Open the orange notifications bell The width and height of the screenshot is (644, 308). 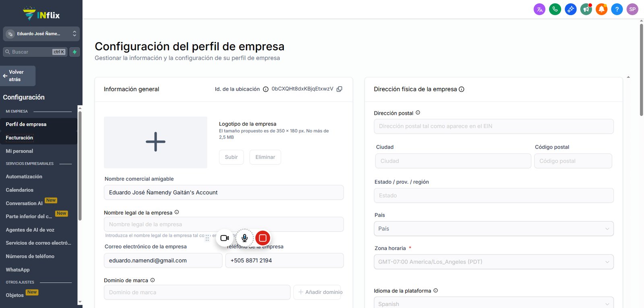click(601, 9)
